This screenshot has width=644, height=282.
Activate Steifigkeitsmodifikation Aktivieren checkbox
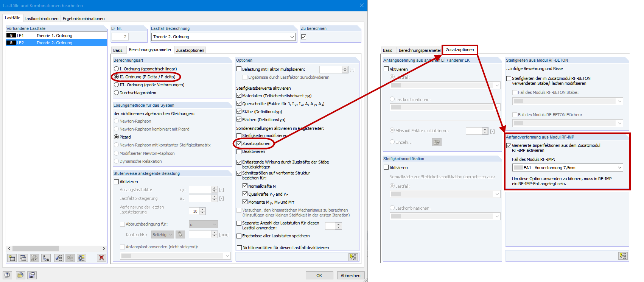(386, 167)
